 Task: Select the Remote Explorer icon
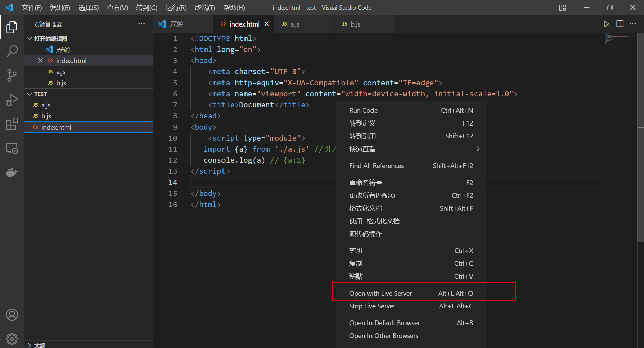point(12,148)
